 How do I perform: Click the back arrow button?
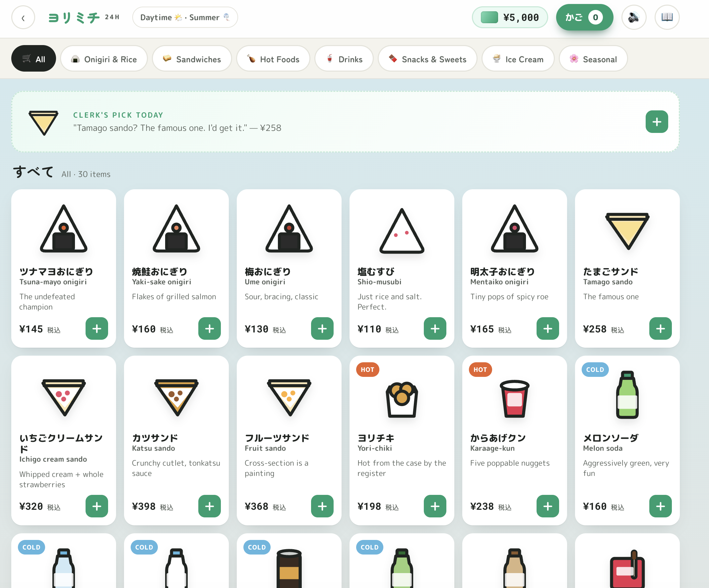[x=23, y=18]
